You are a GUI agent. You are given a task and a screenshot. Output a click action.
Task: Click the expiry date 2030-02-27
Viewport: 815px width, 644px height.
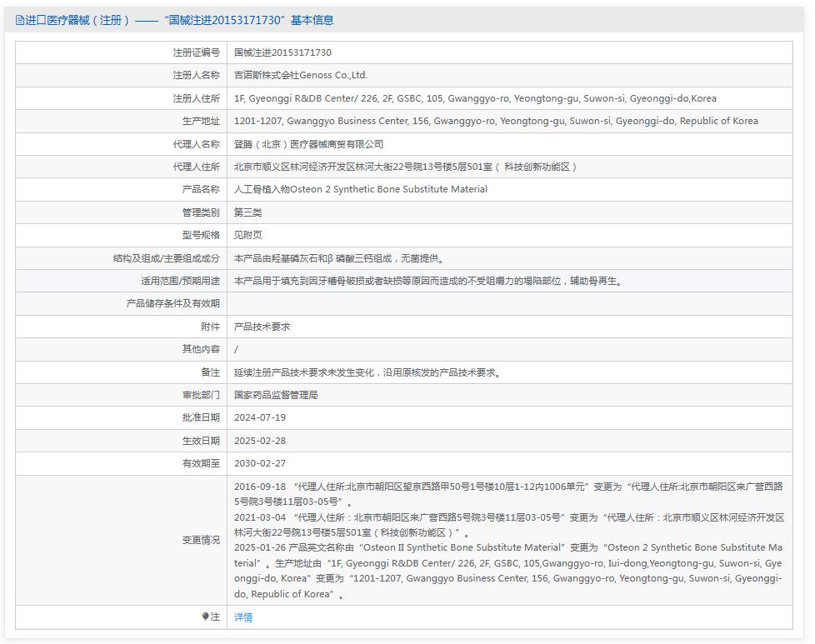click(x=260, y=463)
